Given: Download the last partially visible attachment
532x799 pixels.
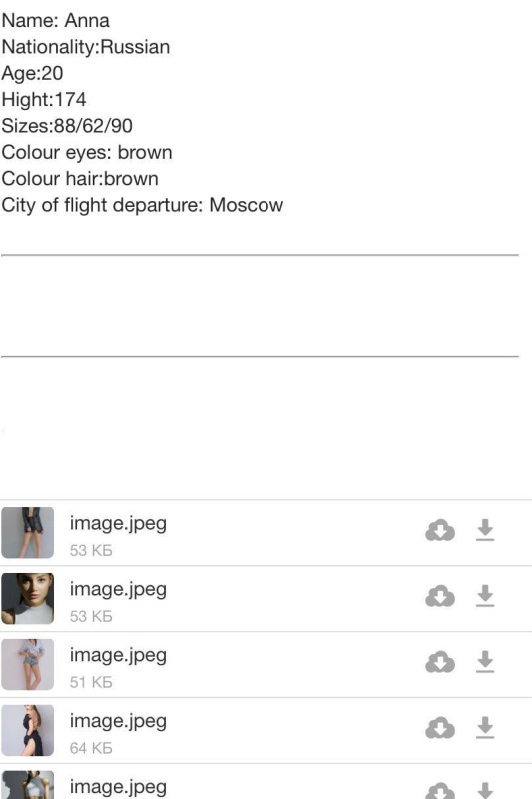Looking at the screenshot, I should (485, 790).
